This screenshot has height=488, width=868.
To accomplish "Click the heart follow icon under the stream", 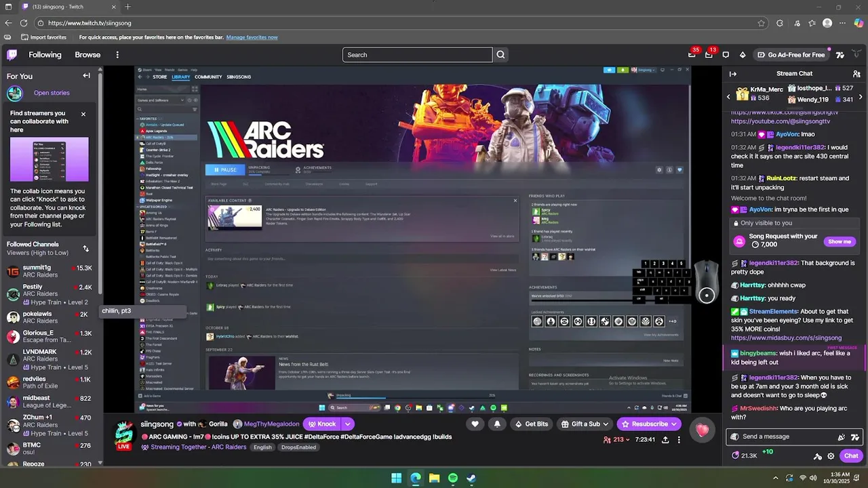I will [x=475, y=424].
